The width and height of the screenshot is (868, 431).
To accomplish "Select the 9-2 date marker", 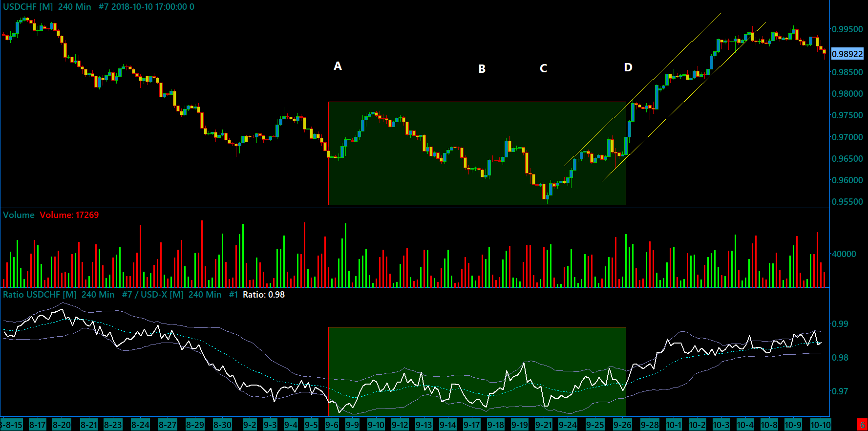I will (250, 425).
